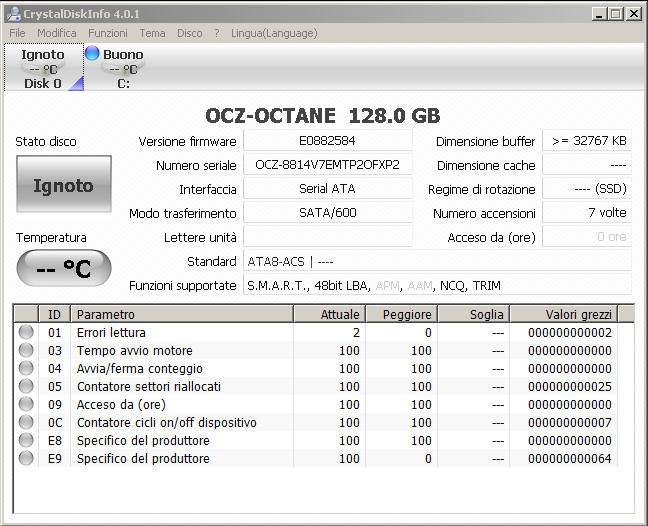
Task: Click the blue status orb beside Buono
Action: [92, 53]
